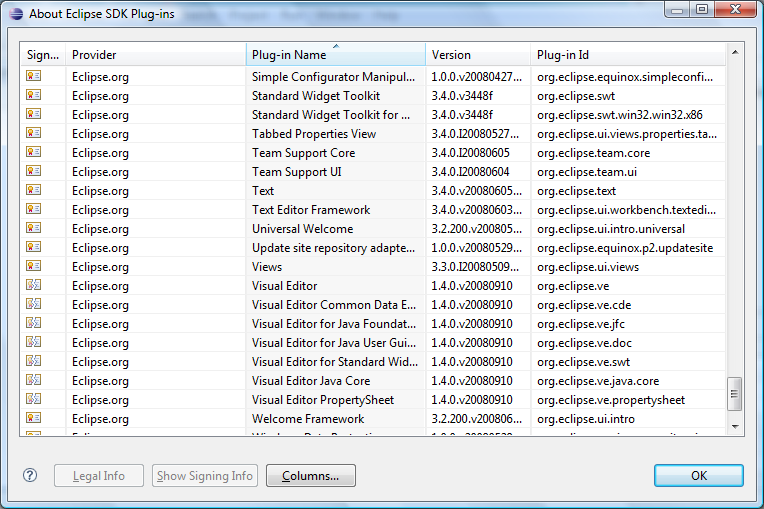Screen dimensions: 764x509
Task: Click plug-in id org.eclipse.equinox.p2.updatesite
Action: (x=625, y=248)
